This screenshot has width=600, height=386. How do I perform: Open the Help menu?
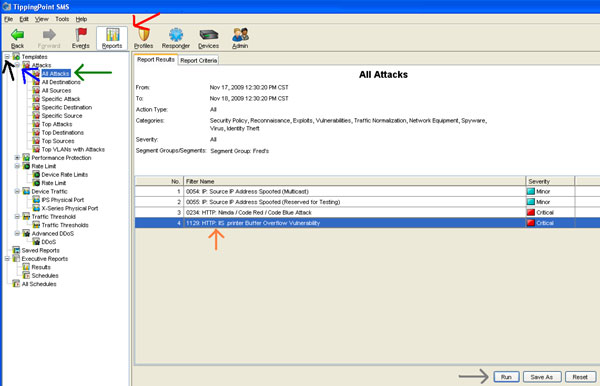(x=81, y=19)
